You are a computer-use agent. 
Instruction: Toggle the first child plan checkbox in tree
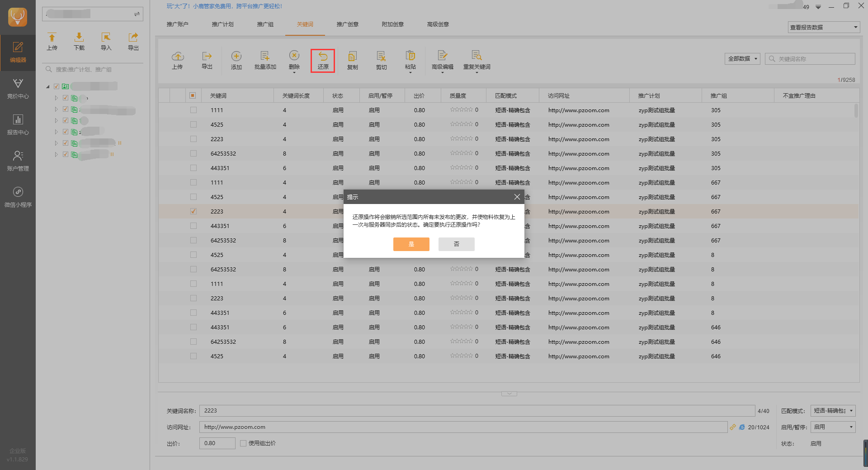[x=66, y=98]
